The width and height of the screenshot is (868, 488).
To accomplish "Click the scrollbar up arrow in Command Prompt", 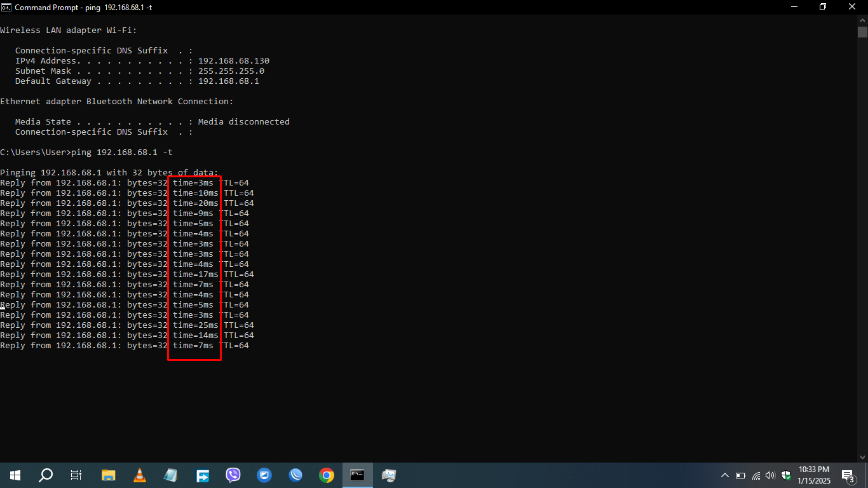I will [862, 20].
